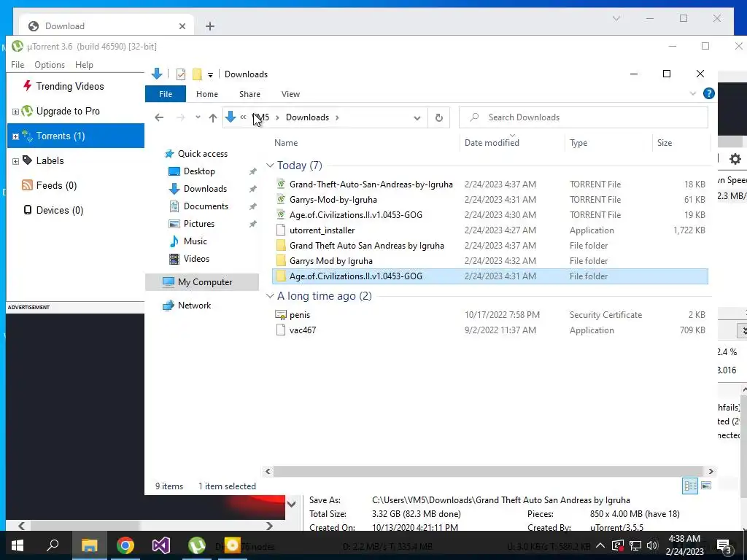The height and width of the screenshot is (560, 747).
Task: Expand the Explorer ribbon chevron
Action: pyautogui.click(x=693, y=94)
